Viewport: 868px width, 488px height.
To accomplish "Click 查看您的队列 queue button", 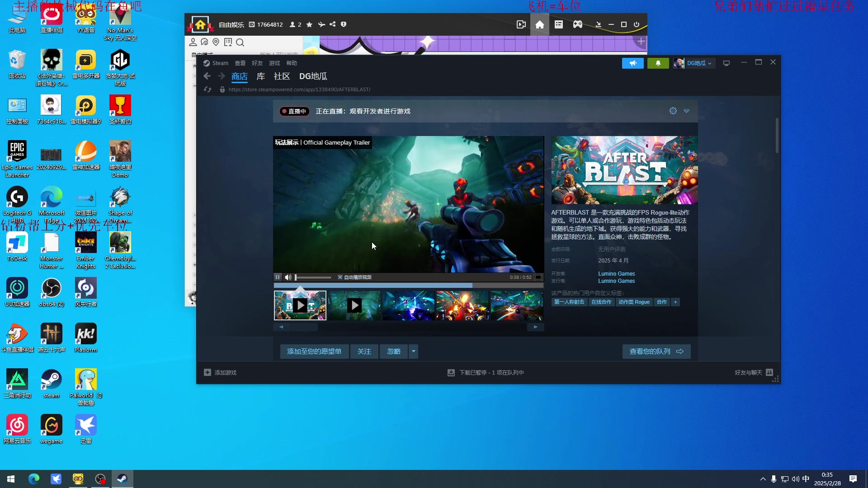I will pyautogui.click(x=656, y=352).
